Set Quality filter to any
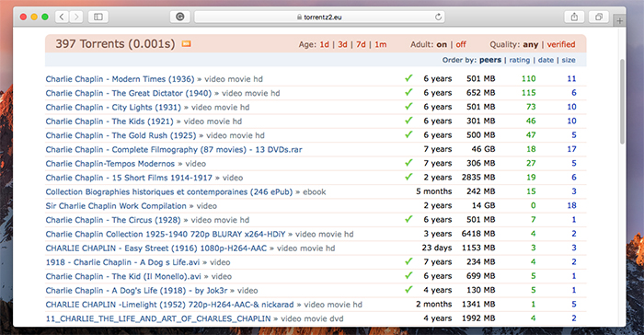This screenshot has width=644, height=335. point(531,44)
